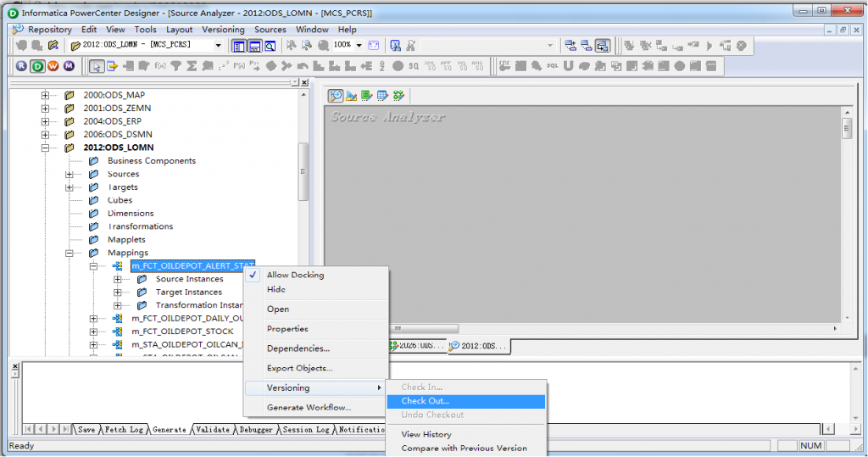The height and width of the screenshot is (457, 868).
Task: Toggle the Allow Docking checkmark
Action: point(253,275)
